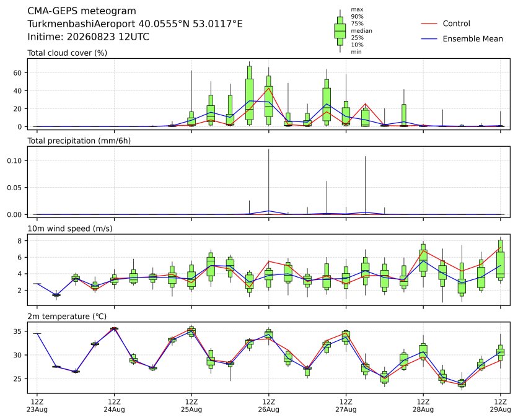
Task: Click the blue Ensemble Mean legend line sample
Action: [429, 39]
